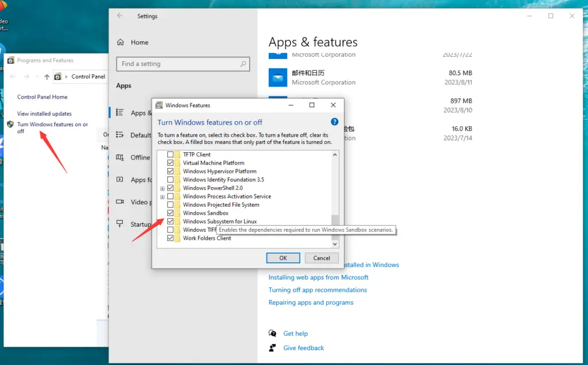Confirm changes with OK button
This screenshot has height=365, width=588.
coord(283,258)
